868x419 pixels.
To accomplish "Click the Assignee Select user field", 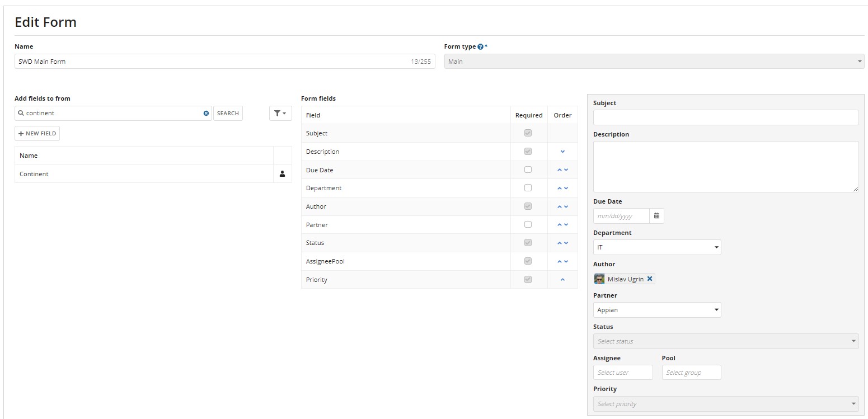I will click(x=622, y=373).
